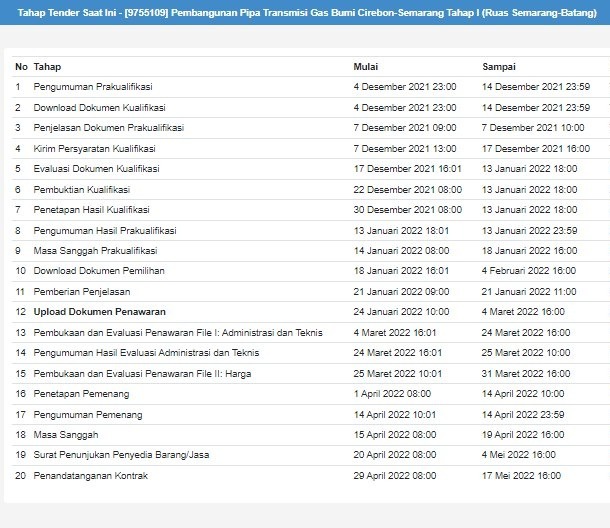Image resolution: width=610 pixels, height=528 pixels.
Task: Select 'Penetapan Hasil Kualifikasi' stage
Action: pyautogui.click(x=91, y=210)
